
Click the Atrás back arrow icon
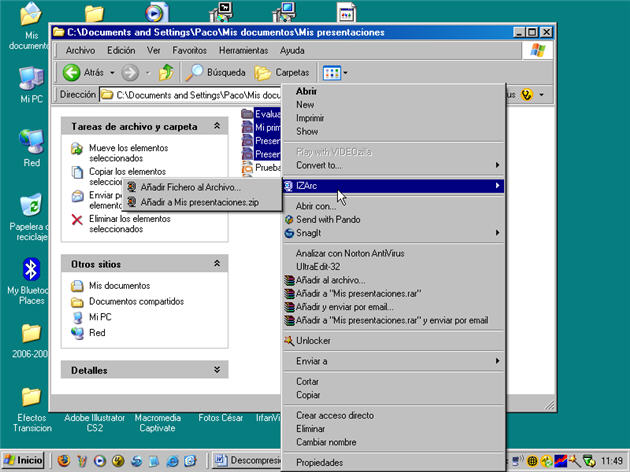72,72
